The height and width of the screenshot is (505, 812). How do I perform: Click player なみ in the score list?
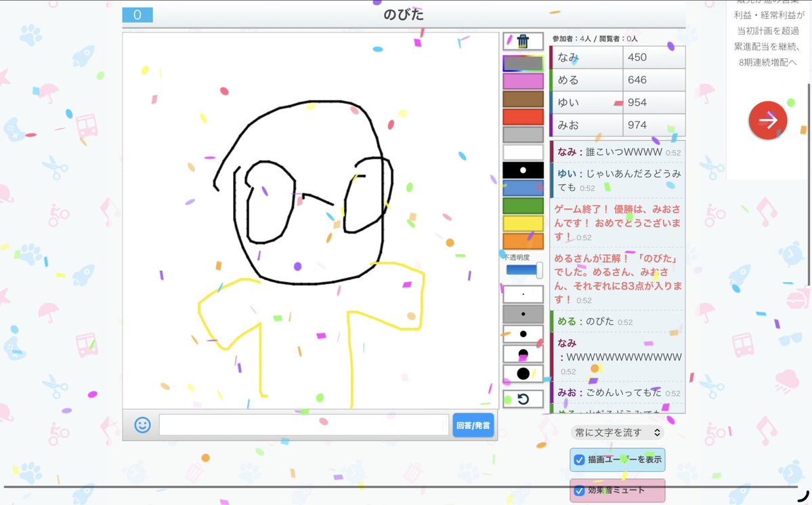[586, 58]
